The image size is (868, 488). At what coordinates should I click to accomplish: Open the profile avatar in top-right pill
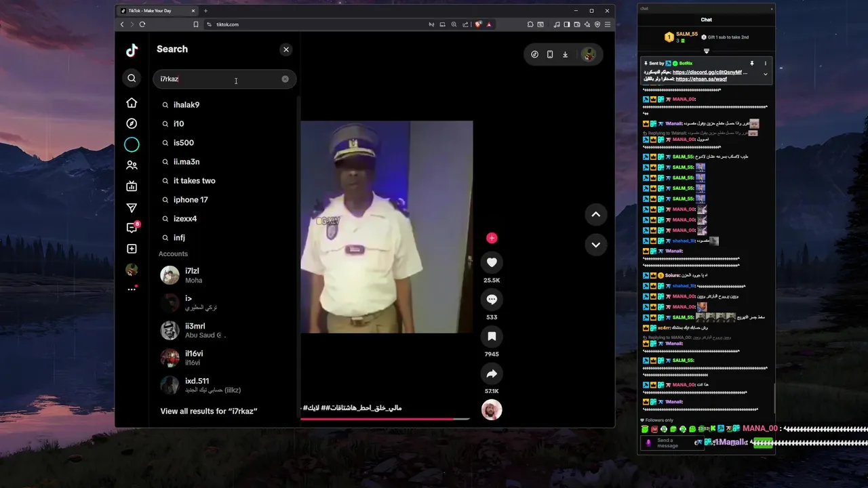pos(588,54)
